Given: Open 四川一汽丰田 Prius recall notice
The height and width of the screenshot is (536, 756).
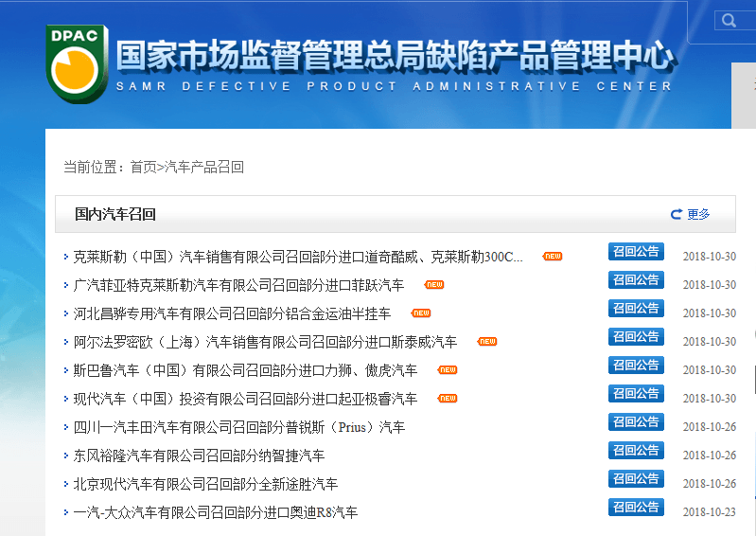Looking at the screenshot, I should 239,427.
